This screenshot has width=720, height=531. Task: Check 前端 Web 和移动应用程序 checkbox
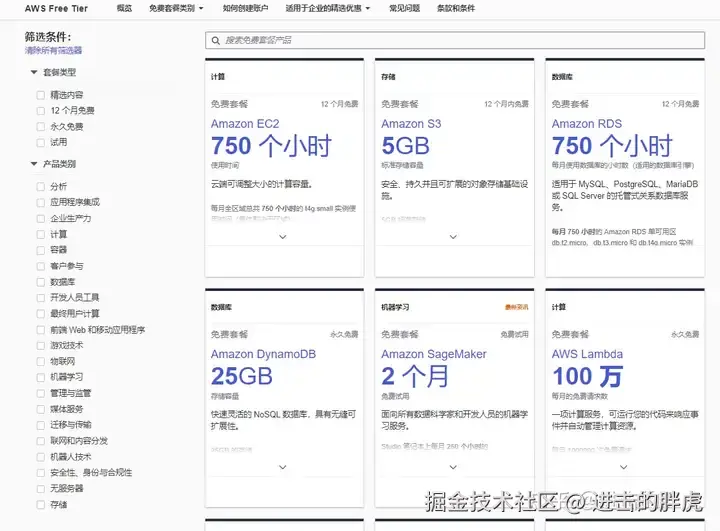click(x=41, y=330)
